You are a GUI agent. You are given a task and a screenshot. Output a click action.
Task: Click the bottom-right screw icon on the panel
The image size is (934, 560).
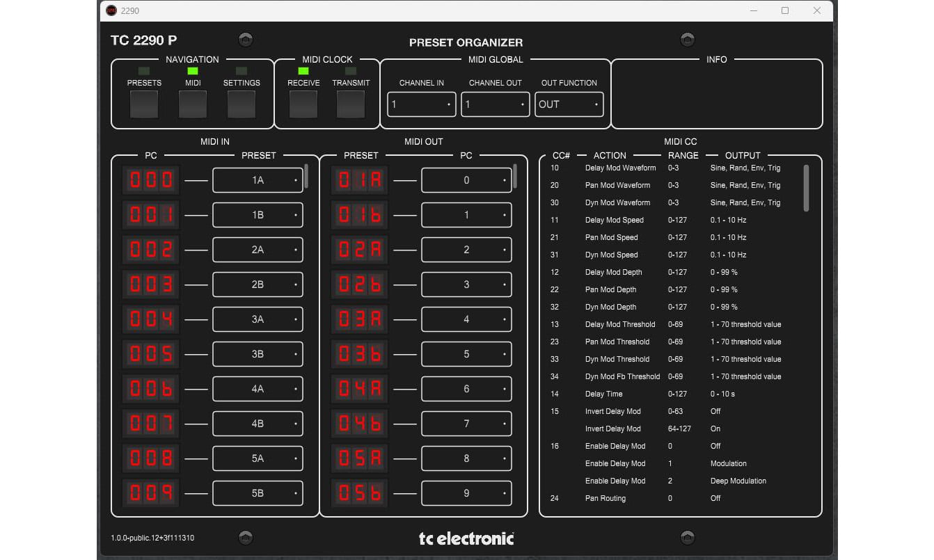point(688,537)
